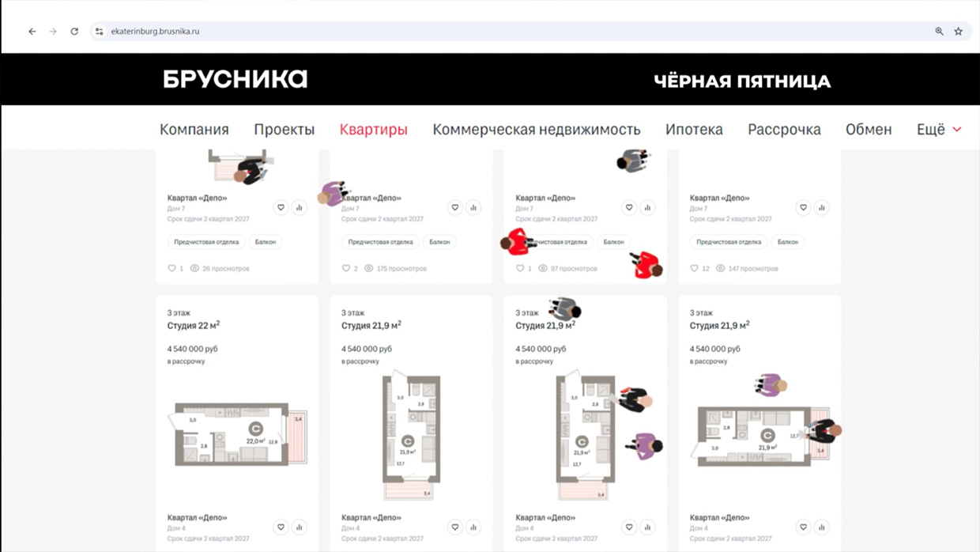Open the Квартиры menu section
Viewport: 980px width, 552px height.
tap(373, 129)
